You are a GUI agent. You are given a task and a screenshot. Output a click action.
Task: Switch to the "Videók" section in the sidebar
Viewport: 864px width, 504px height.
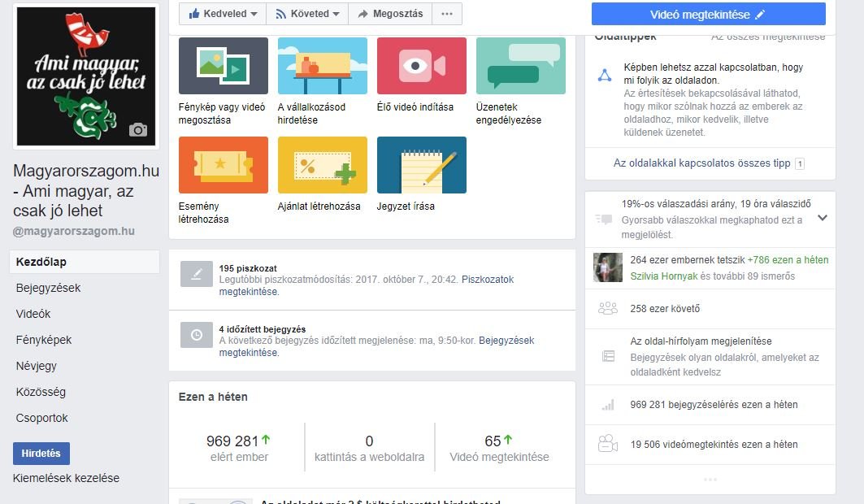(x=34, y=314)
